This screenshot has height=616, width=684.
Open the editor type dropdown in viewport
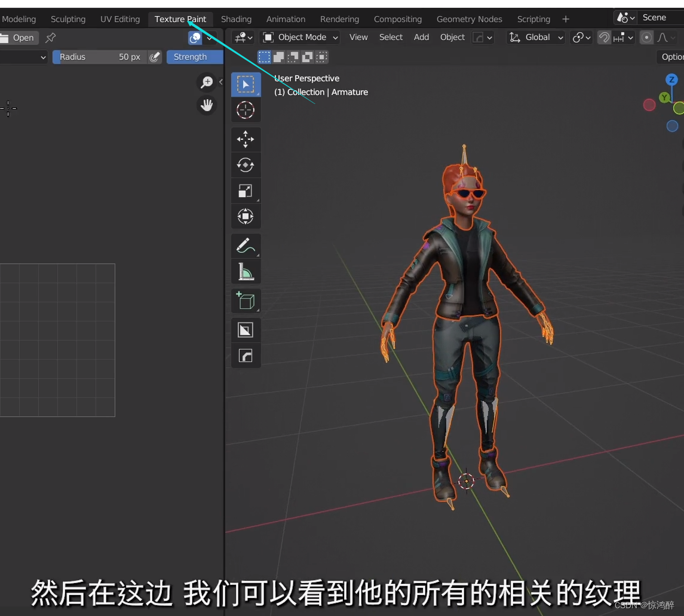point(243,38)
